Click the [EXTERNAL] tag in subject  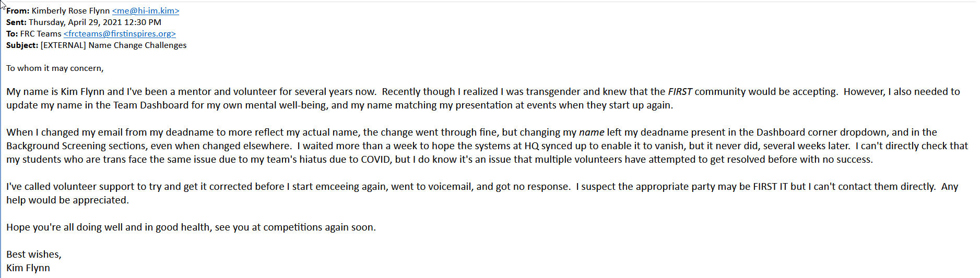(x=63, y=45)
